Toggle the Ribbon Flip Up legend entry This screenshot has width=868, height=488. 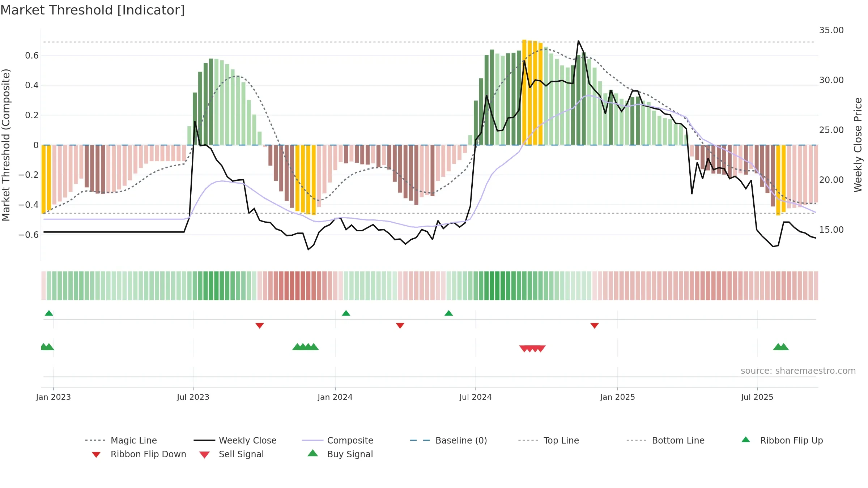point(782,440)
